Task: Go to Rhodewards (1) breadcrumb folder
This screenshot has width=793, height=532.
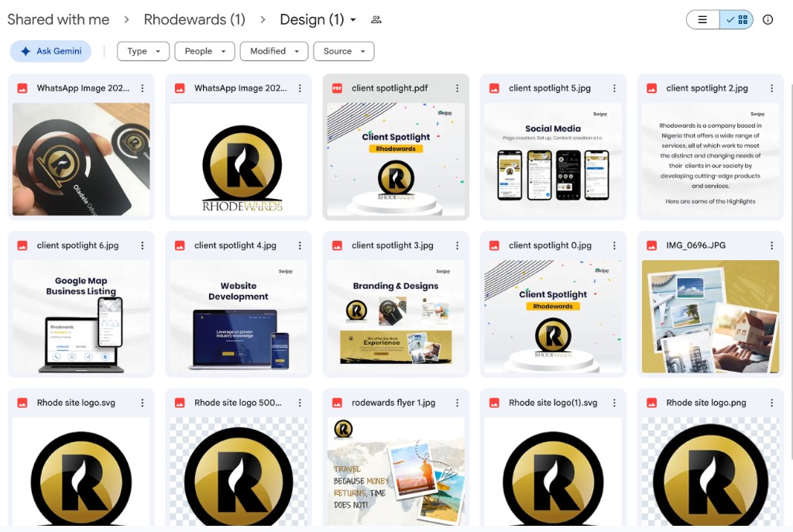Action: pos(194,19)
